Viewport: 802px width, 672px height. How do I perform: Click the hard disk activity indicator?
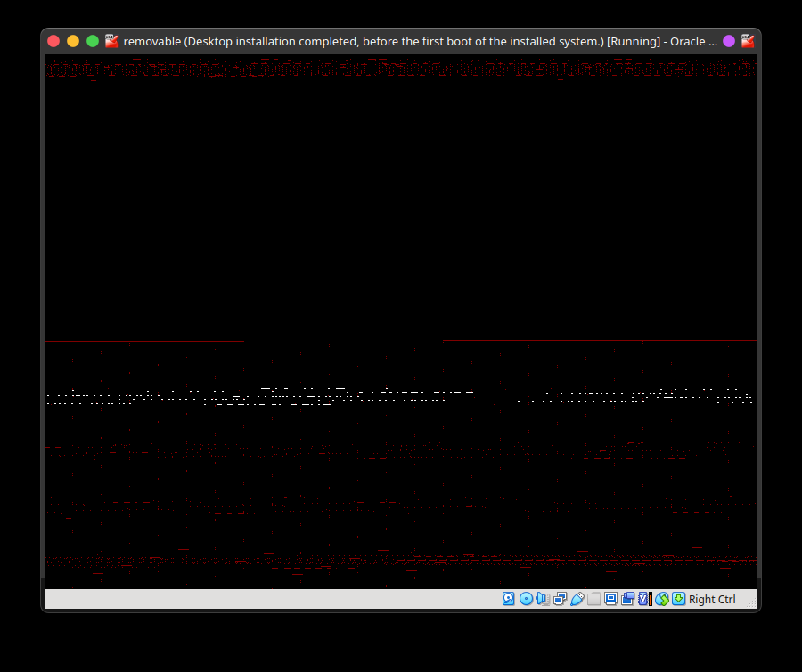coord(508,599)
